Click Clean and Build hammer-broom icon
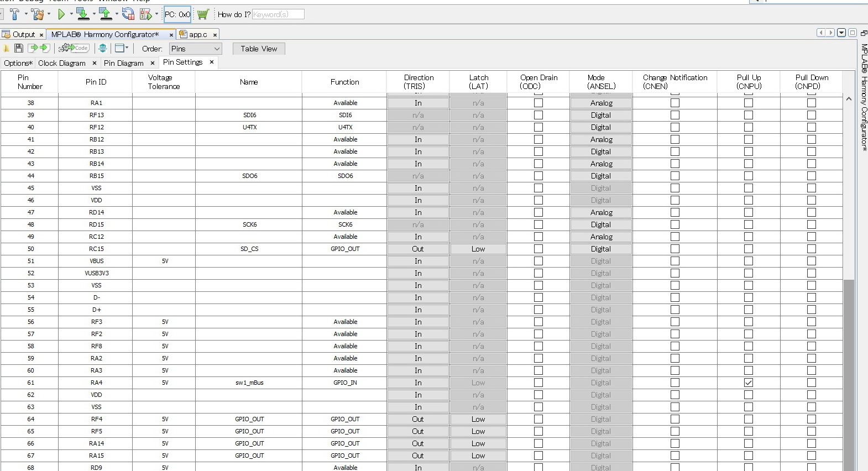868x471 pixels. tap(37, 14)
